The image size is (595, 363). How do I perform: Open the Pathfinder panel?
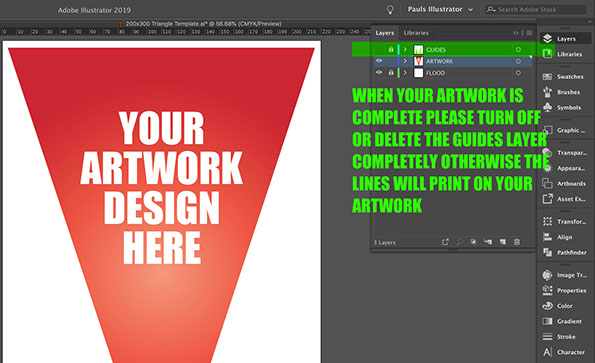pos(565,252)
